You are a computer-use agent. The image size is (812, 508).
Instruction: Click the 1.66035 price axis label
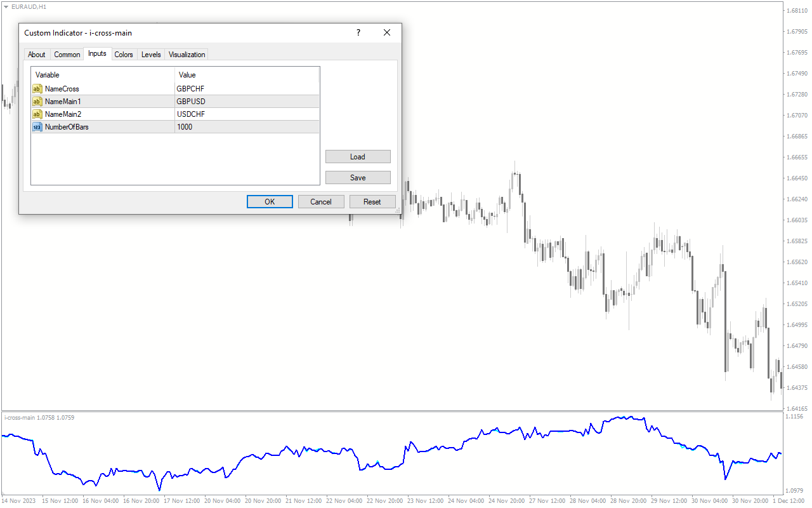click(797, 220)
